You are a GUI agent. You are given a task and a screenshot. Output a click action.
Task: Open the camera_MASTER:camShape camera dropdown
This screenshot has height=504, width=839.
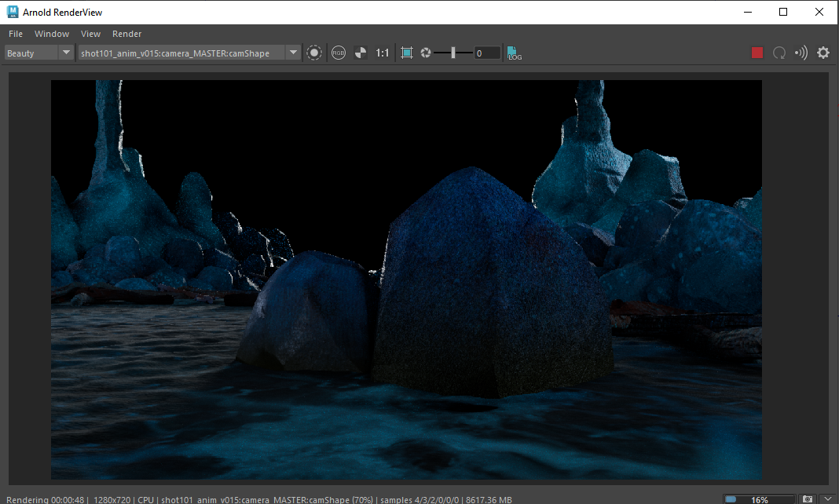click(x=189, y=53)
